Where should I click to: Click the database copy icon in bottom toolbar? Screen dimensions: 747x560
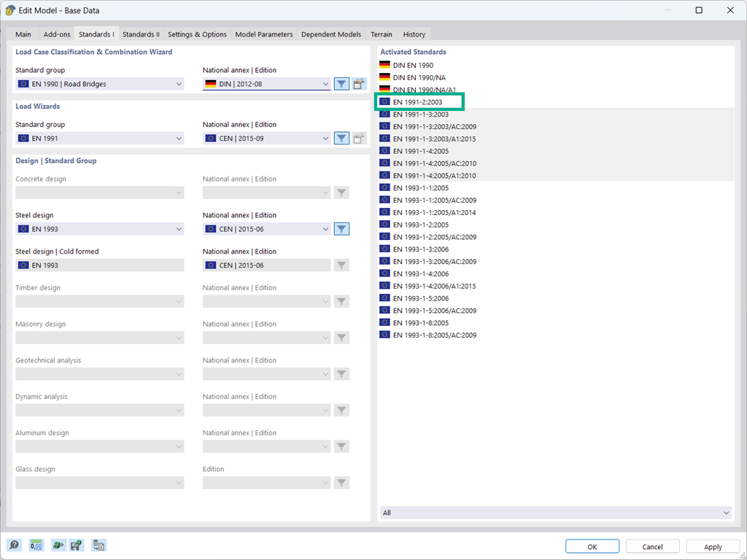click(x=98, y=545)
